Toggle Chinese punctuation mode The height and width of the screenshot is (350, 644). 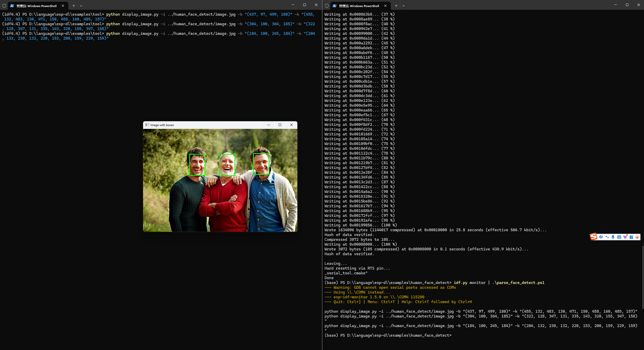coord(607,237)
